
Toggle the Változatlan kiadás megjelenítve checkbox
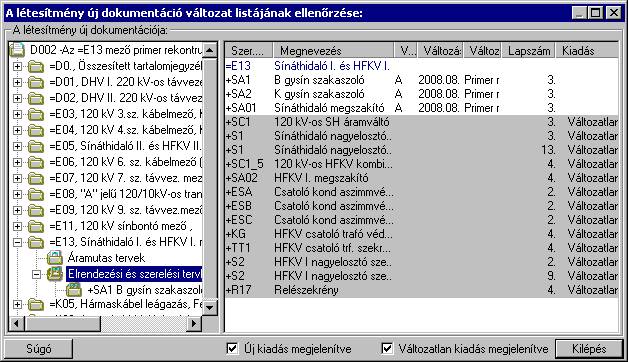387,348
